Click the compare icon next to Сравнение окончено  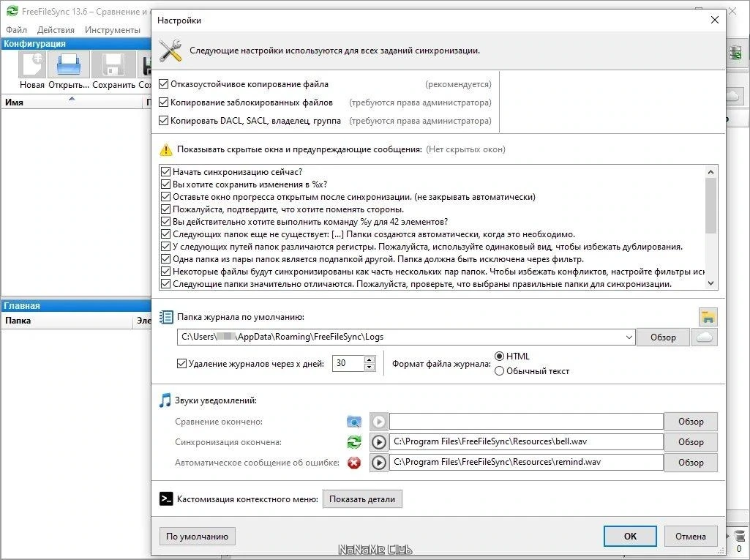click(354, 422)
